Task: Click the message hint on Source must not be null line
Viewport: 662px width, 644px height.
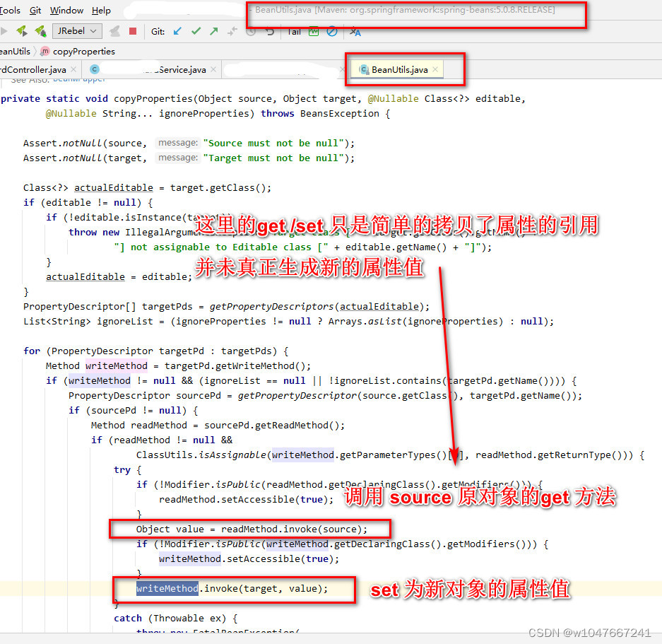Action: [x=178, y=143]
